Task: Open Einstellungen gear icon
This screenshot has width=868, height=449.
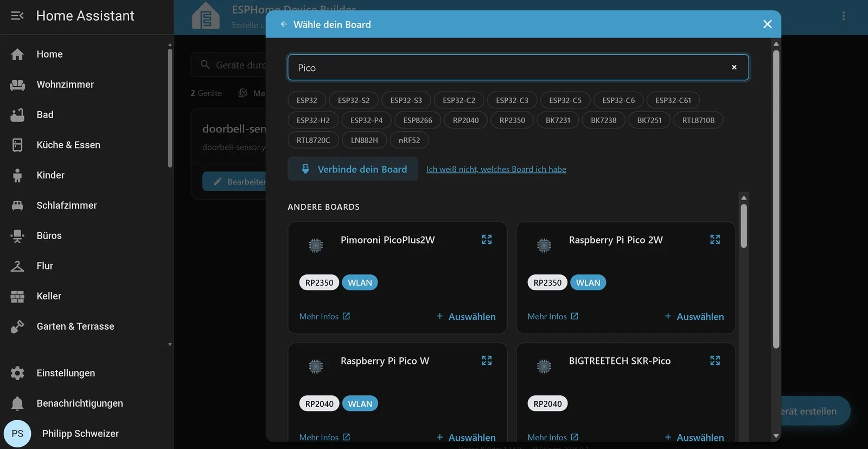Action: (x=17, y=373)
